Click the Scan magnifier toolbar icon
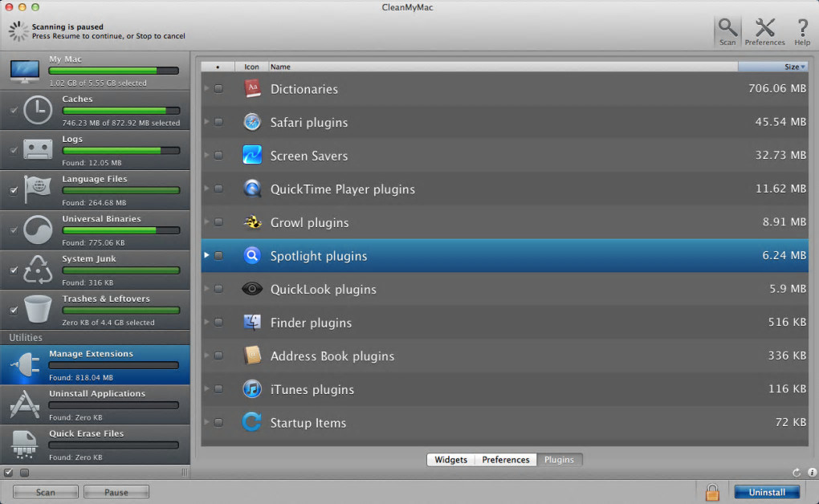Viewport: 819px width, 504px height. click(727, 27)
